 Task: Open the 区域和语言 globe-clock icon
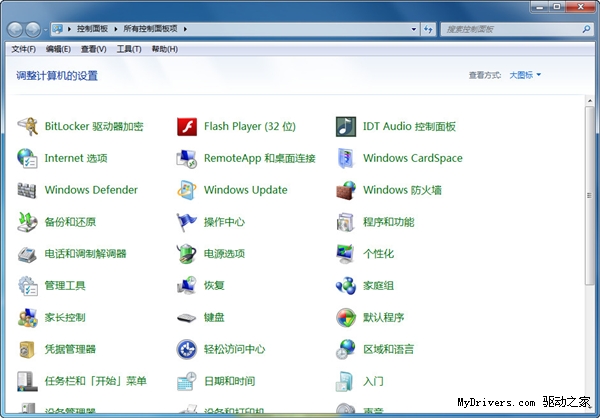346,349
